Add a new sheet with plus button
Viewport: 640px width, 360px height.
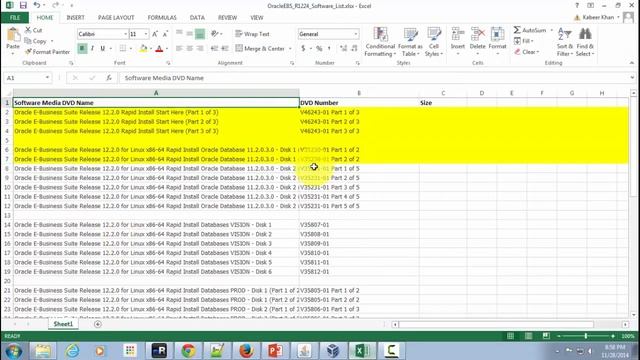98,324
